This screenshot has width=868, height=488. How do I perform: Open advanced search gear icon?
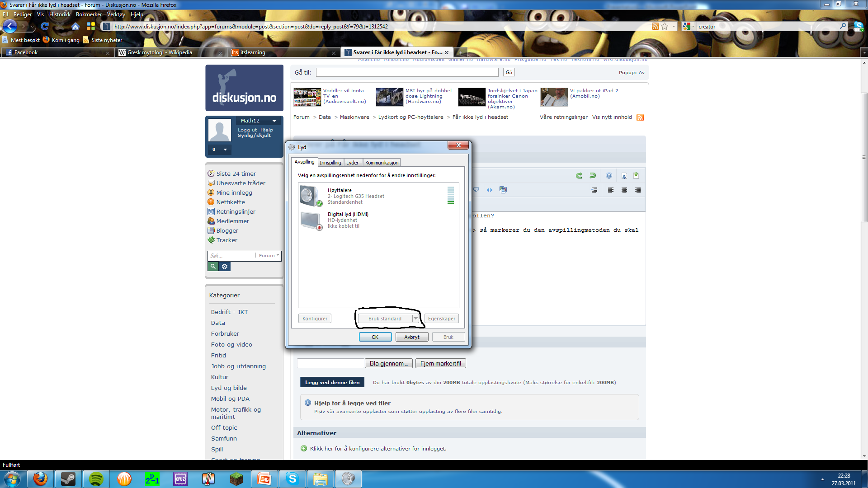pos(225,267)
